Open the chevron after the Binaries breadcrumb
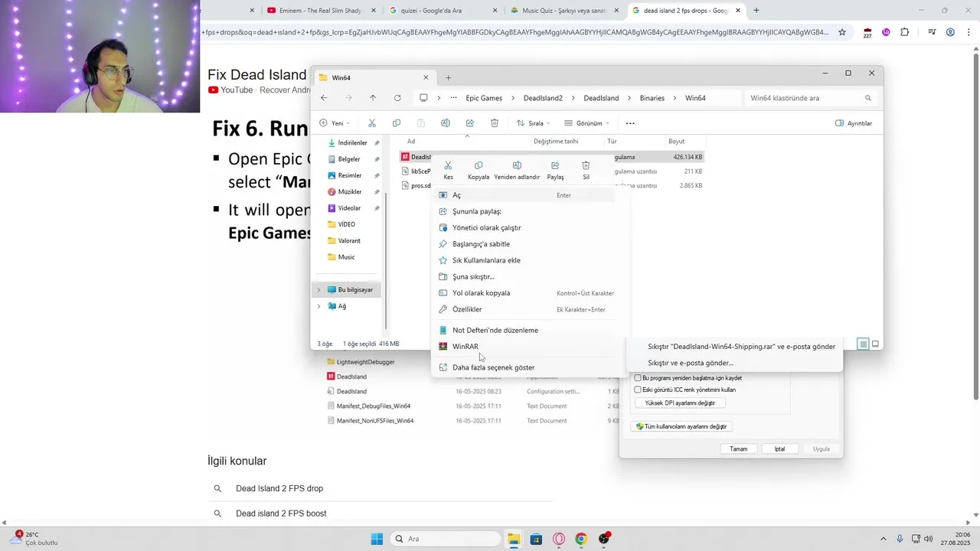Image resolution: width=980 pixels, height=551 pixels. [x=675, y=98]
